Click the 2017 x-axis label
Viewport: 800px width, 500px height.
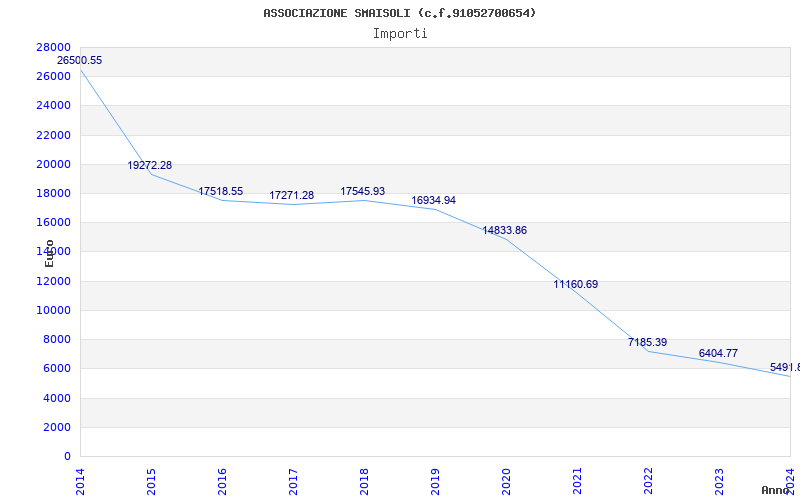(293, 482)
